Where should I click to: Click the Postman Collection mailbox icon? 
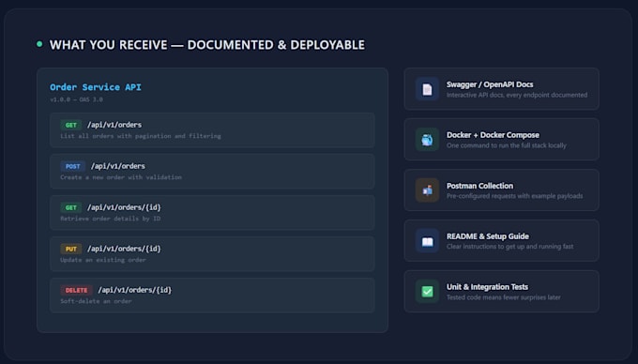pyautogui.click(x=427, y=190)
